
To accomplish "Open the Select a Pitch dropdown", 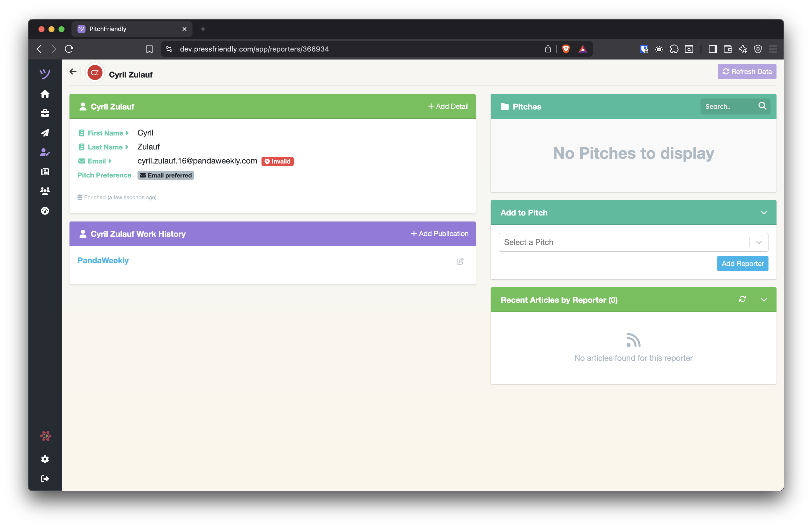I will (x=633, y=242).
